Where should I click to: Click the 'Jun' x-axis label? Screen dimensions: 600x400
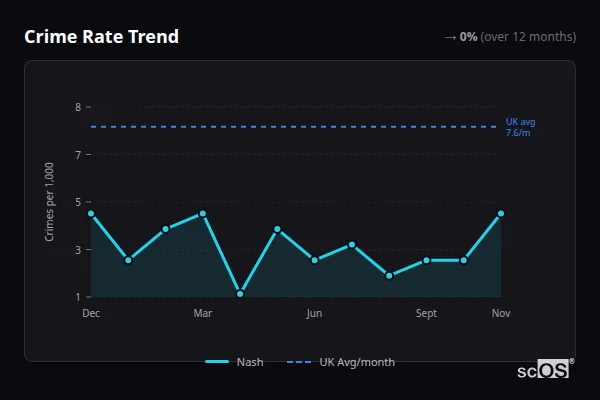tap(314, 313)
